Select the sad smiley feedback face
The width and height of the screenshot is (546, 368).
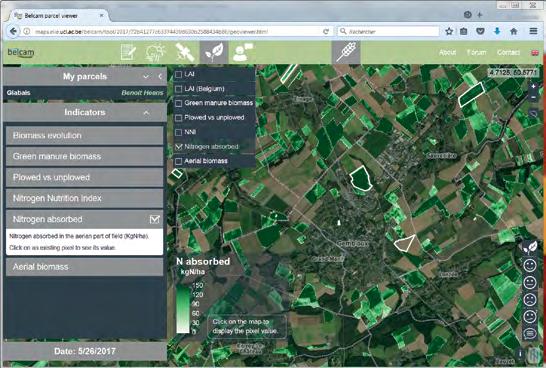[x=530, y=299]
